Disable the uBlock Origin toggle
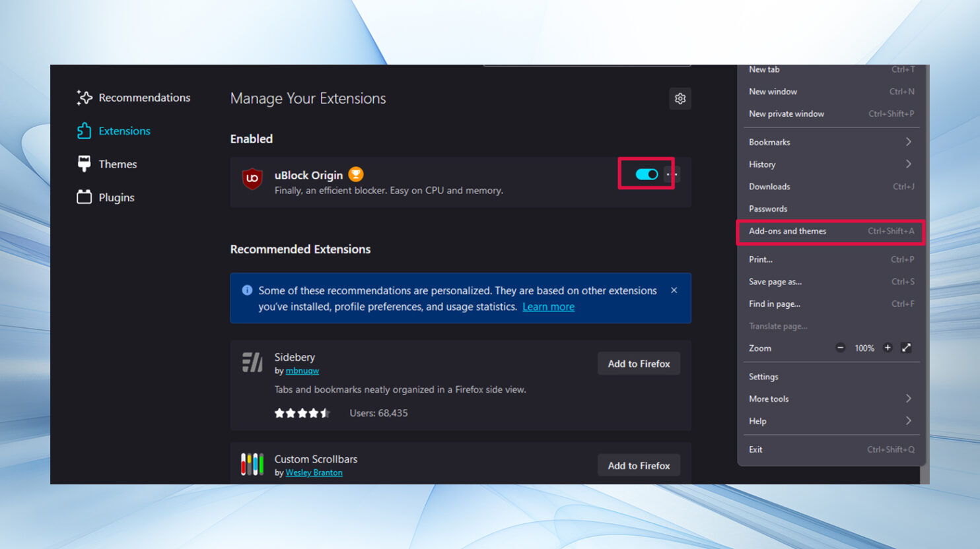Image resolution: width=980 pixels, height=549 pixels. coord(647,174)
